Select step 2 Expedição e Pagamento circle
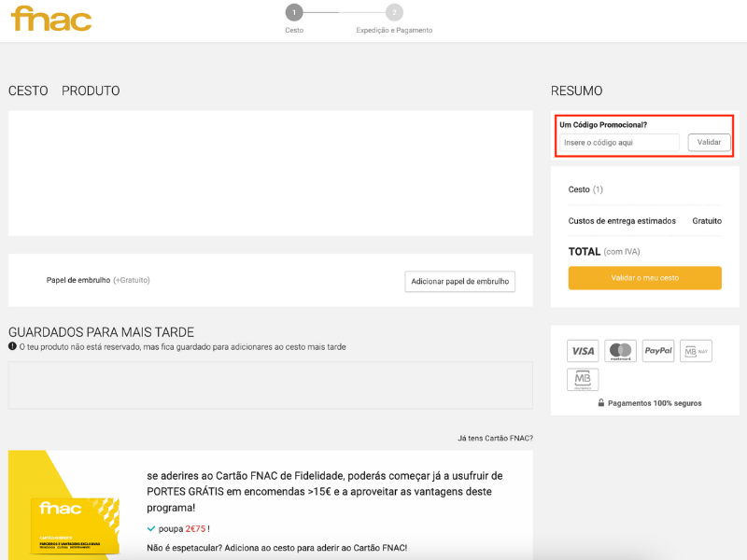 (394, 12)
